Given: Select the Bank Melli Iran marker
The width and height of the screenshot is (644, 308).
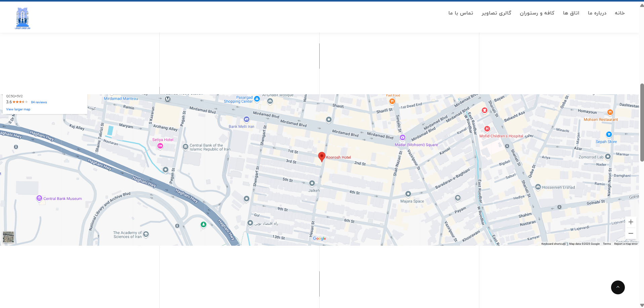Looking at the screenshot, I should 247,119.
